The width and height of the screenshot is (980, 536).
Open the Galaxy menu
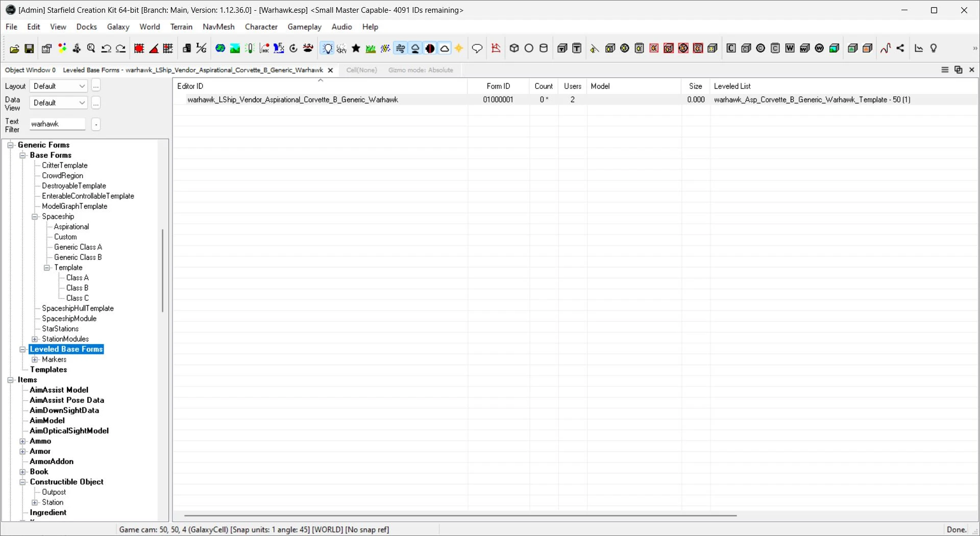coord(118,27)
